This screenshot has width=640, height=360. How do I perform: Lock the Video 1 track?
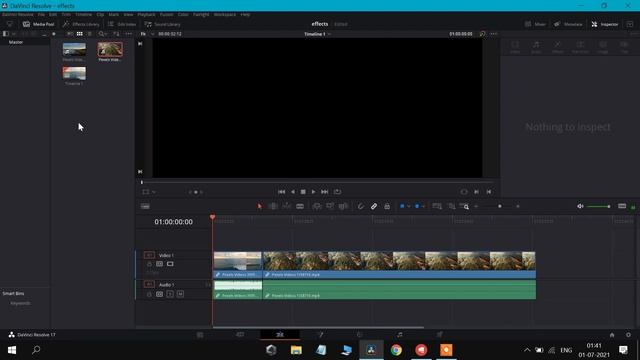pyautogui.click(x=149, y=264)
